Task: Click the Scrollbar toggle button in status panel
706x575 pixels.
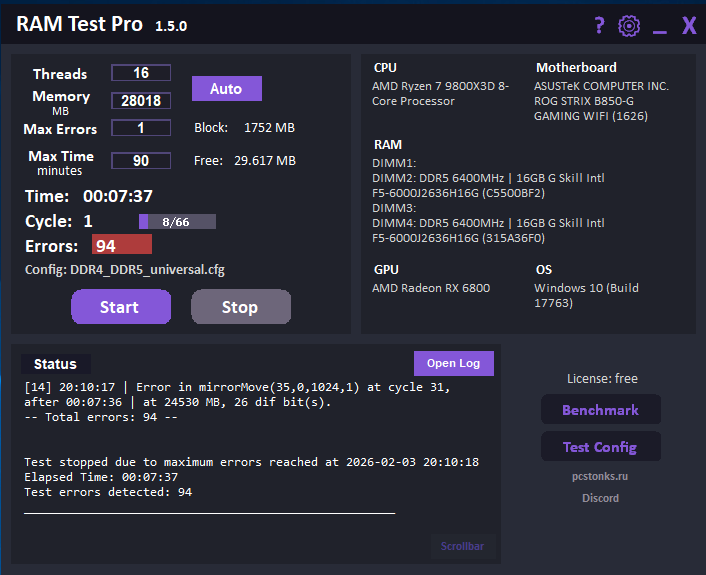Action: pos(463,546)
